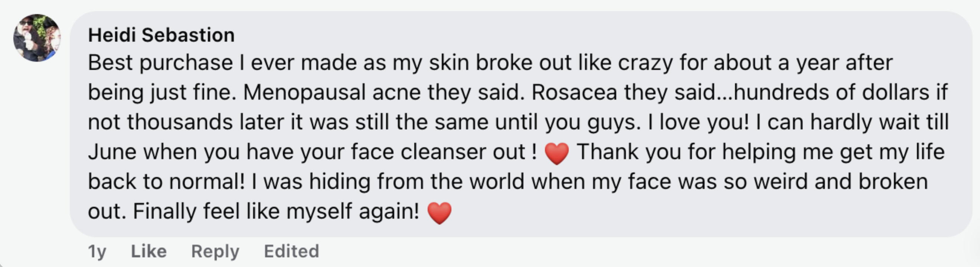Reply to Heidi Sebastion's comment
980x267 pixels.
click(x=215, y=251)
